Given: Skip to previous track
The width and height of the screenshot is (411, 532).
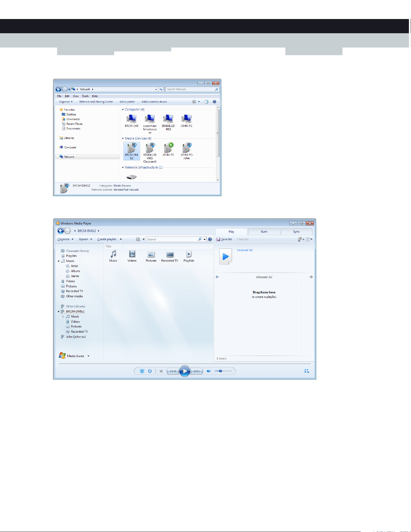Looking at the screenshot, I should (x=173, y=371).
